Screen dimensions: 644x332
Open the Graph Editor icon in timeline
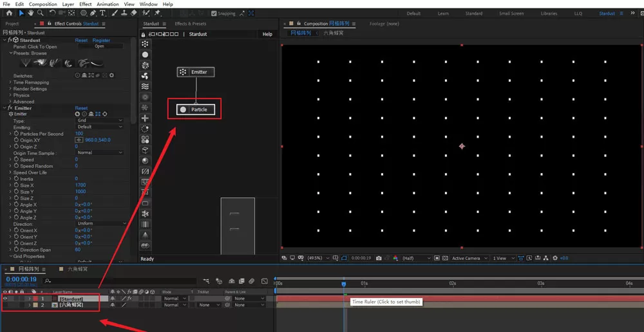[x=265, y=281]
